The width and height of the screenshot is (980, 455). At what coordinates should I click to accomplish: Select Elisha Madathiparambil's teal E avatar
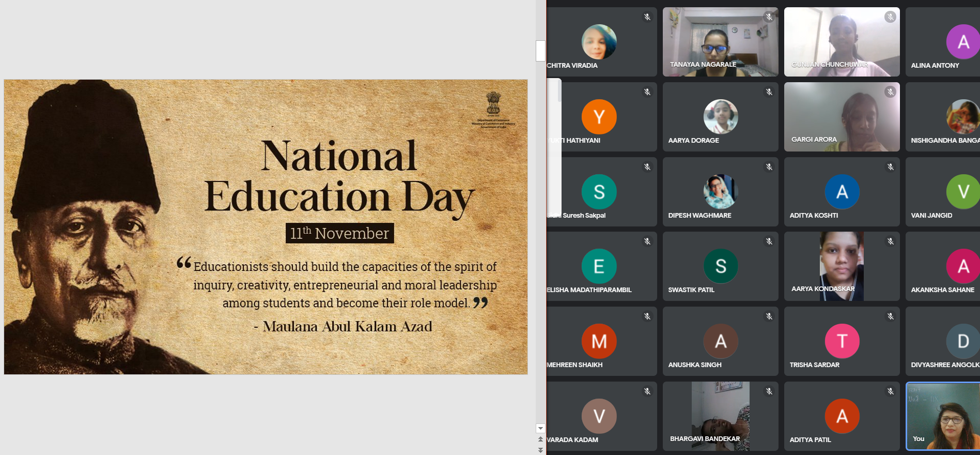coord(599,266)
